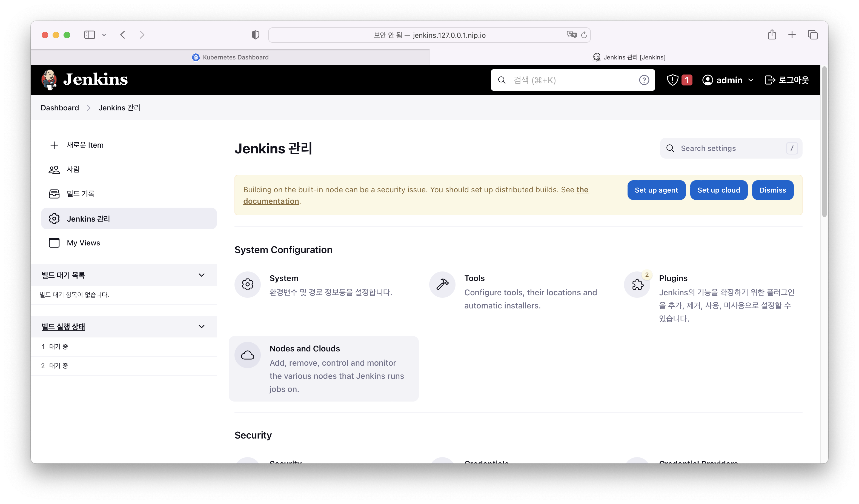
Task: Click the Dismiss button for security warning
Action: coord(773,190)
